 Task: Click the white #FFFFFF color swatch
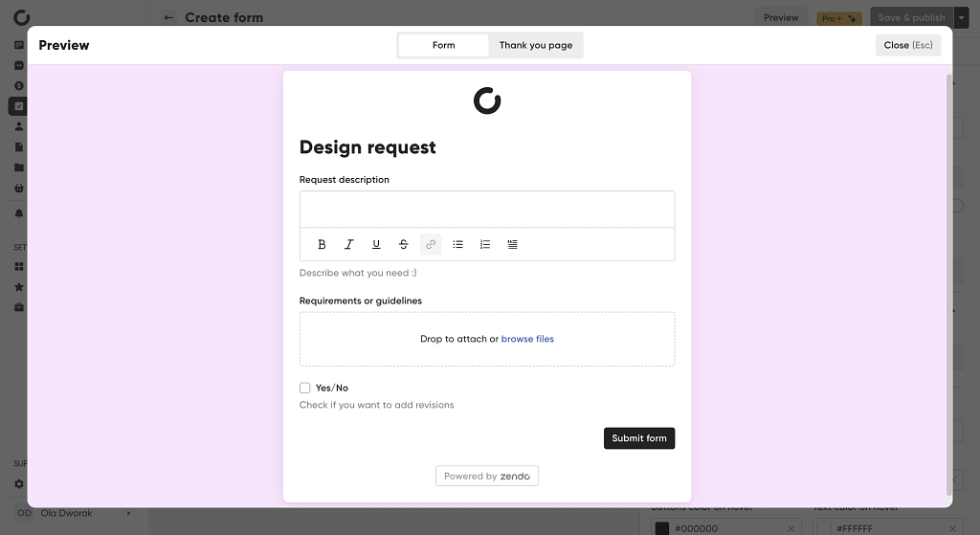(x=824, y=528)
